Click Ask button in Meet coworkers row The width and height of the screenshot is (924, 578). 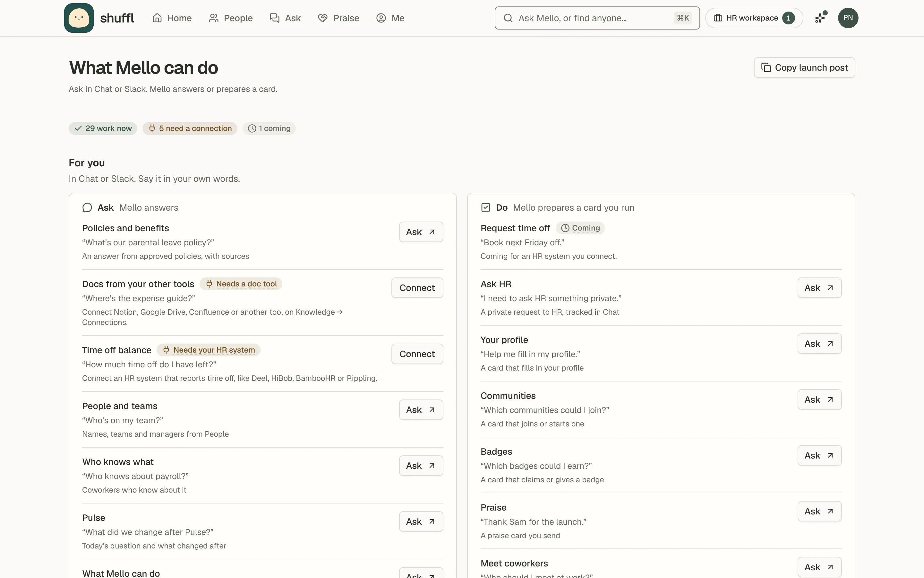(x=819, y=567)
